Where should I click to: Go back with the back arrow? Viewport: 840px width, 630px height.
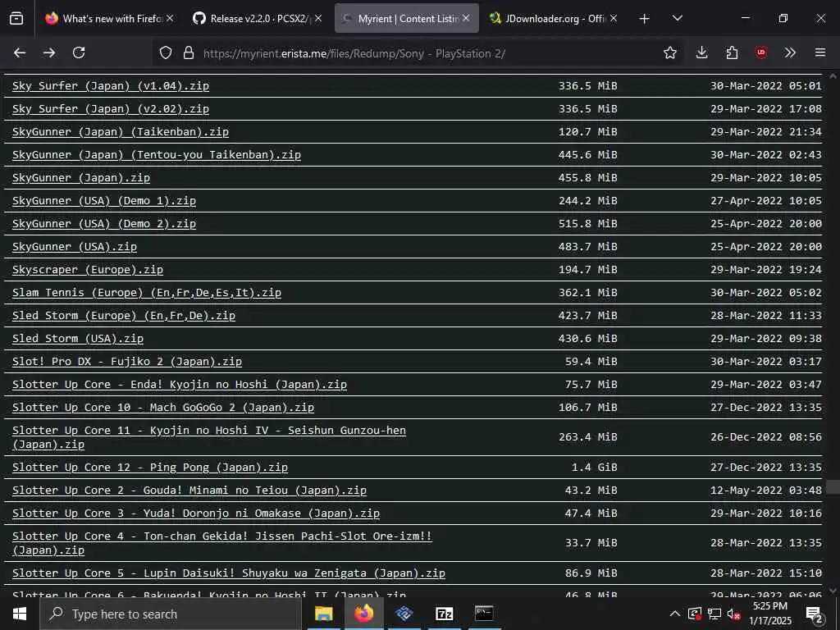pos(20,52)
